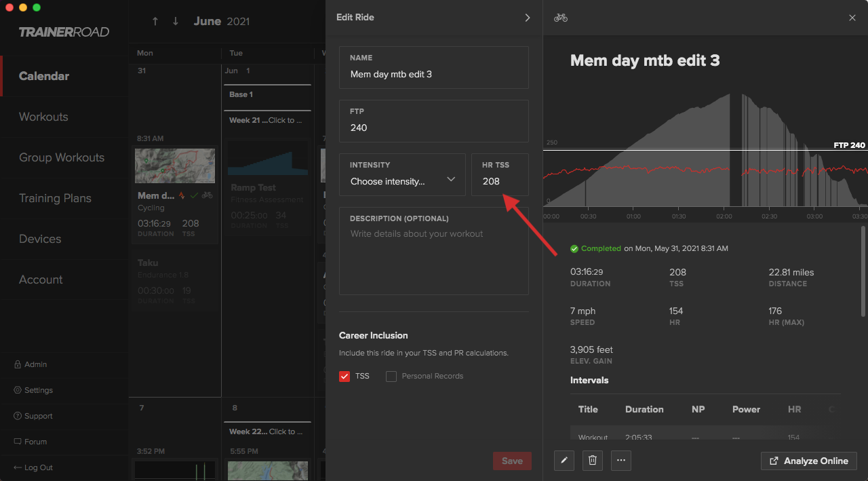This screenshot has width=868, height=481.
Task: Open the June 8 ride map thumbnail
Action: (268, 471)
